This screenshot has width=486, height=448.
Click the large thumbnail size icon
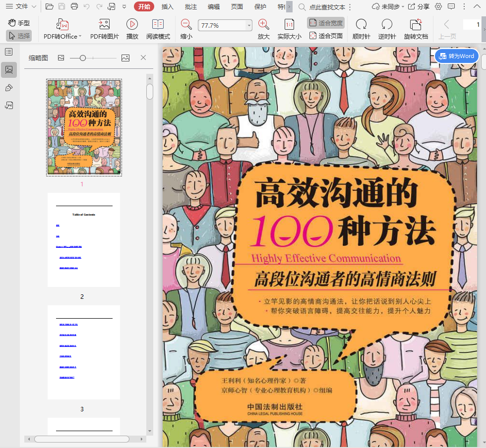pyautogui.click(x=125, y=57)
